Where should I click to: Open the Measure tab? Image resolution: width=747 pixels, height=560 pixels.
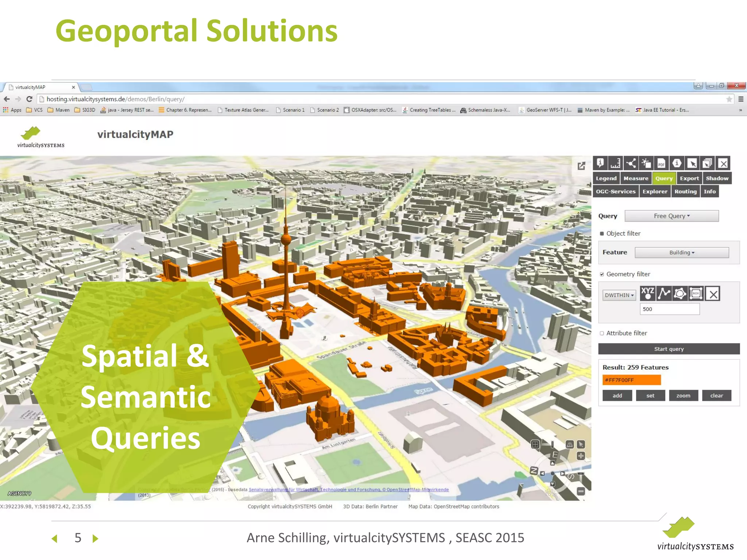(636, 178)
